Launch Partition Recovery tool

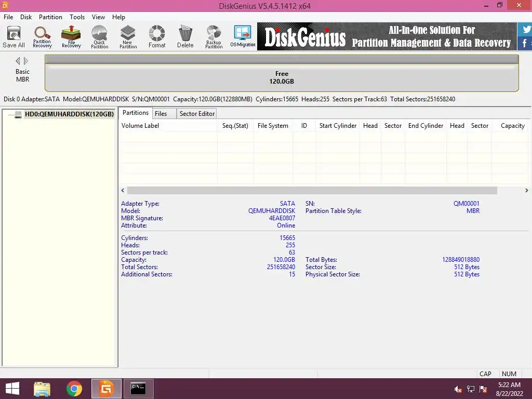pos(43,37)
